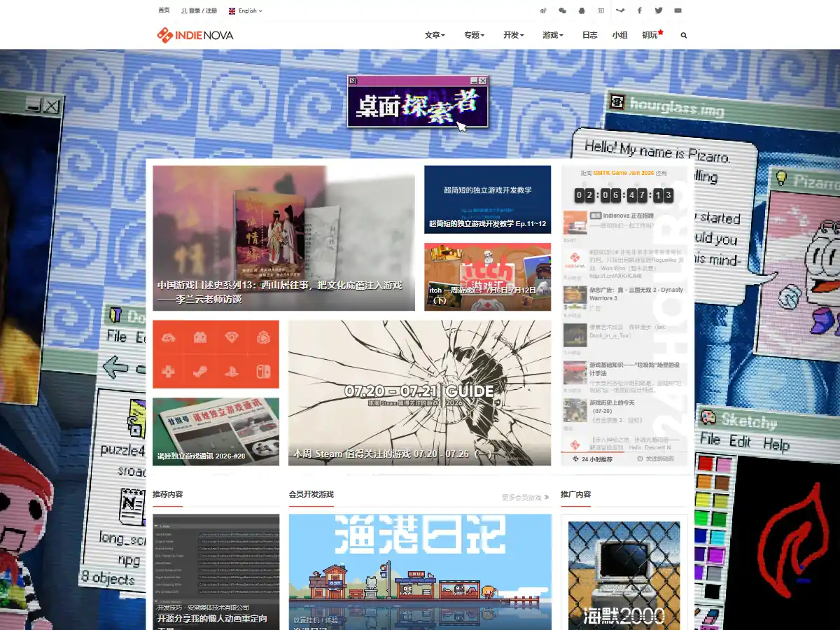Expand the 文章 navigation menu
The height and width of the screenshot is (630, 840).
click(x=435, y=35)
